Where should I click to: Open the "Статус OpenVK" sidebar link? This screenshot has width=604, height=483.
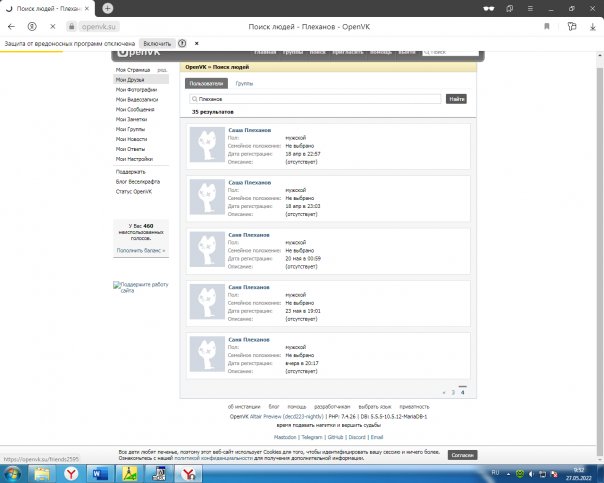click(x=134, y=191)
